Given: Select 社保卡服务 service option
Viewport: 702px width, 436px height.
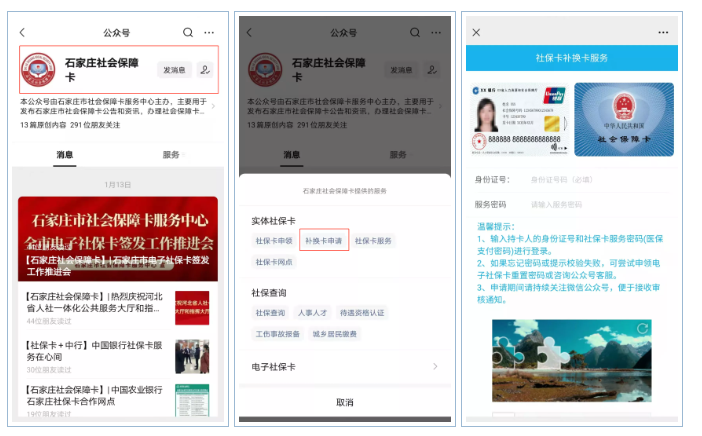Looking at the screenshot, I should (x=373, y=241).
